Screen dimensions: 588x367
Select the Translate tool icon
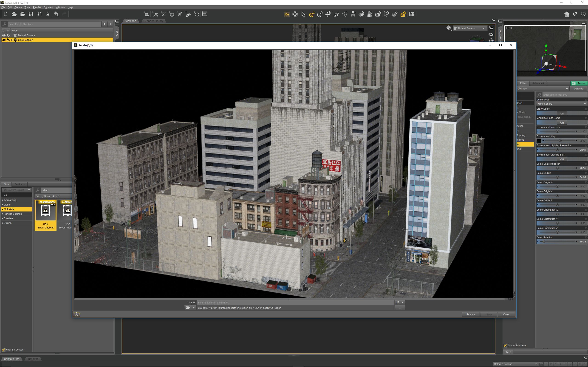(328, 14)
